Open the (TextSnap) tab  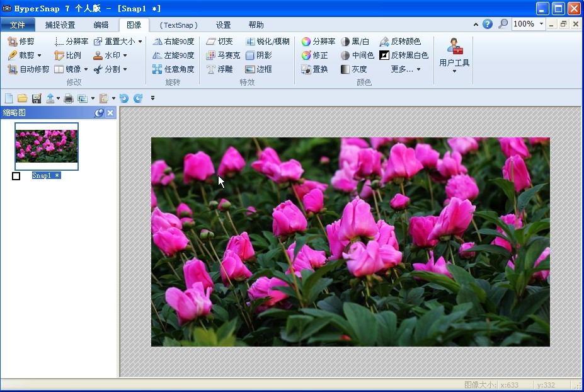tap(178, 25)
